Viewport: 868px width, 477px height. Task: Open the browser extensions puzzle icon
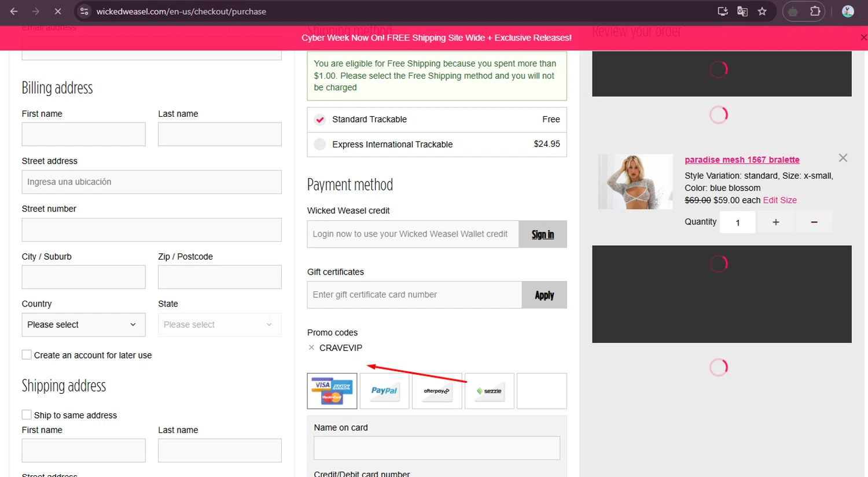pyautogui.click(x=815, y=12)
